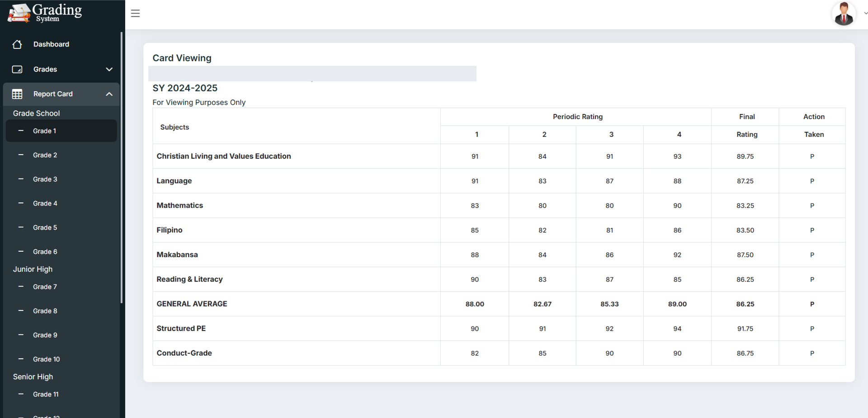Click the Dashboard home icon

[17, 44]
